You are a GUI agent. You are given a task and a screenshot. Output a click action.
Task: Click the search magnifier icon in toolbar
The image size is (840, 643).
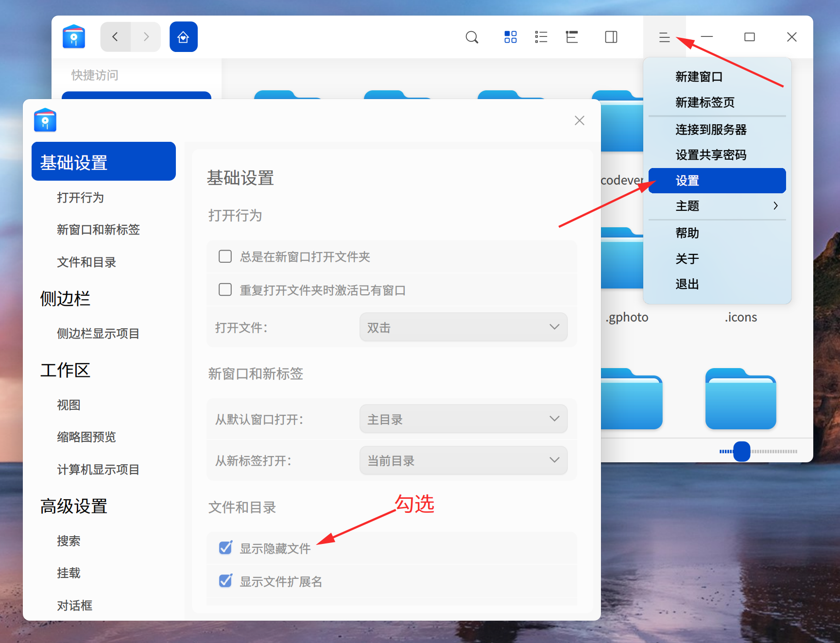click(472, 37)
